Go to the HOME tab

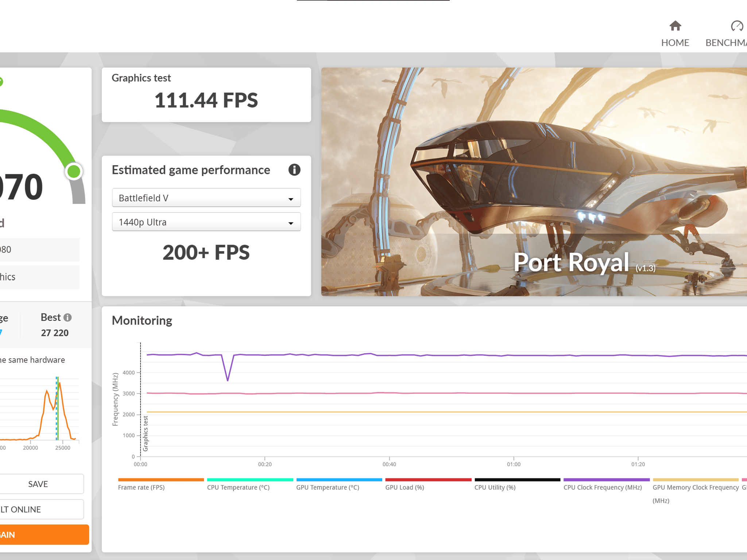pyautogui.click(x=675, y=34)
